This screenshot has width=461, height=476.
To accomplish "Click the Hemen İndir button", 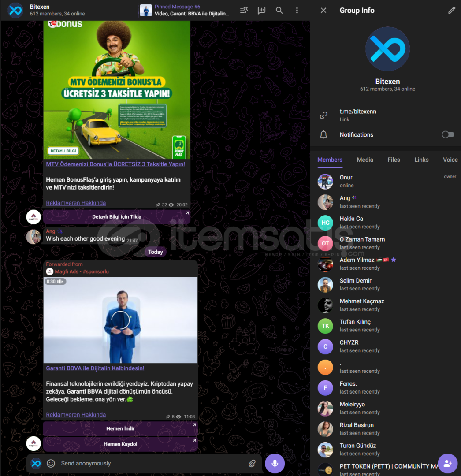I will [x=120, y=428].
